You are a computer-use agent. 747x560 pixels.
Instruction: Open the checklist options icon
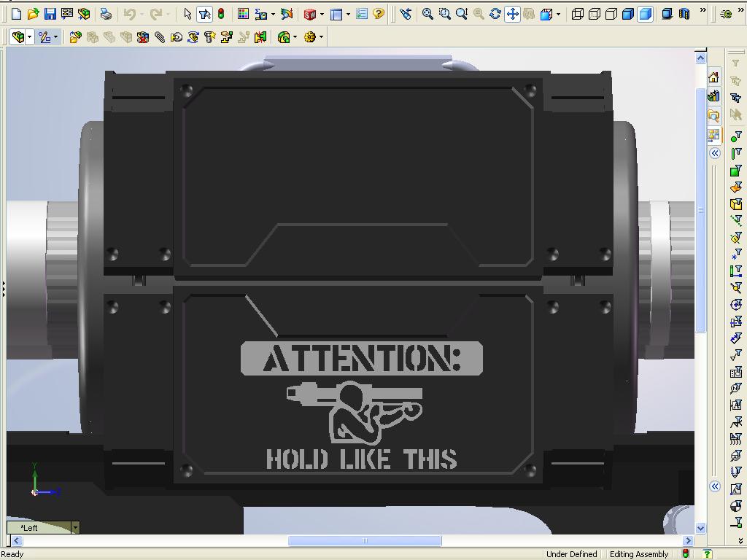click(362, 14)
